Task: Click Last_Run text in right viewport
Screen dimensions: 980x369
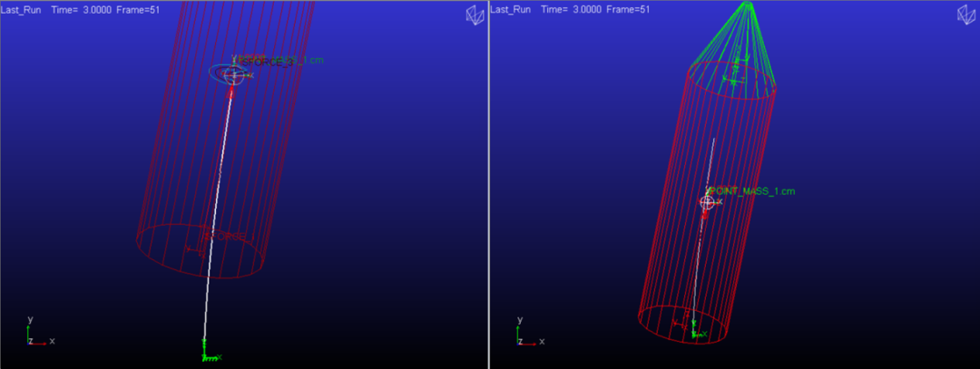Action: tap(511, 9)
